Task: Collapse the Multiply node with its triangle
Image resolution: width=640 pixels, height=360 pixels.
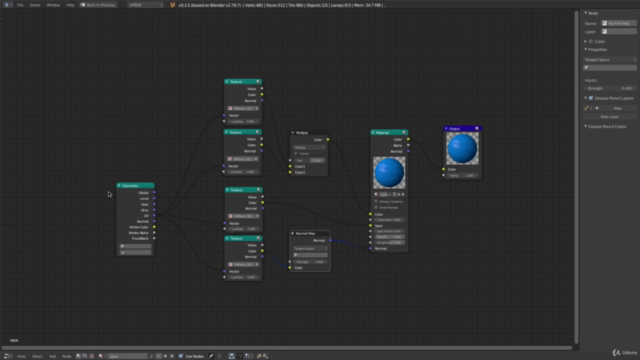Action: (x=293, y=133)
